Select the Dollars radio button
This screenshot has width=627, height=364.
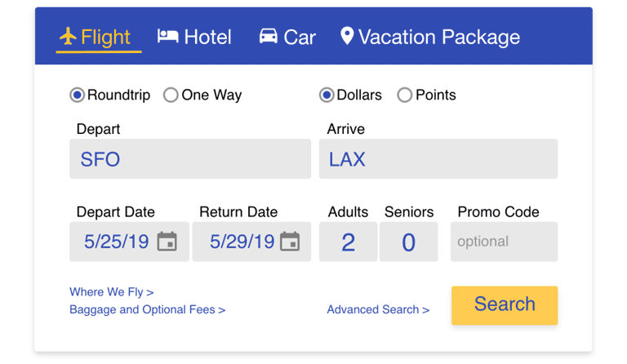[327, 95]
